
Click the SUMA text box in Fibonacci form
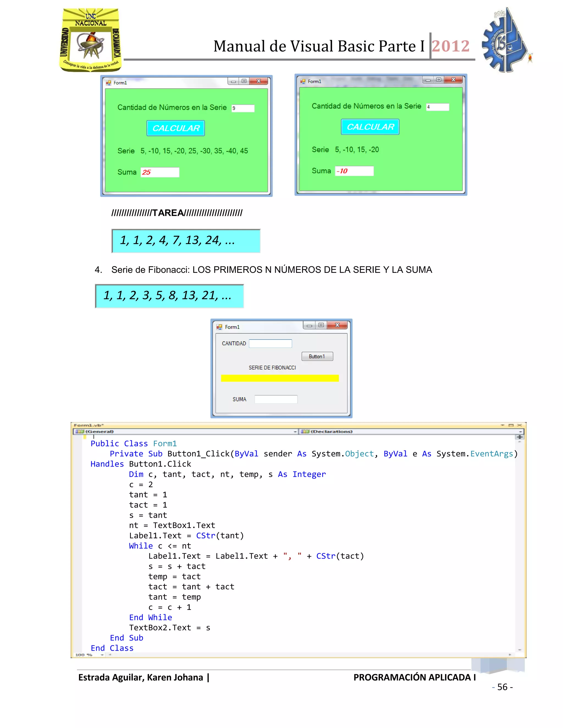point(276,399)
